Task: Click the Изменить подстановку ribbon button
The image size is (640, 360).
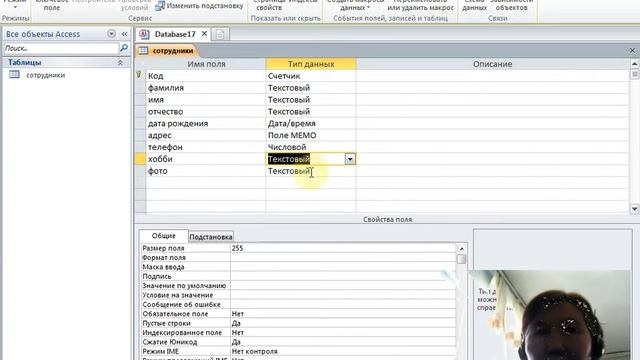Action: pyautogui.click(x=200, y=6)
